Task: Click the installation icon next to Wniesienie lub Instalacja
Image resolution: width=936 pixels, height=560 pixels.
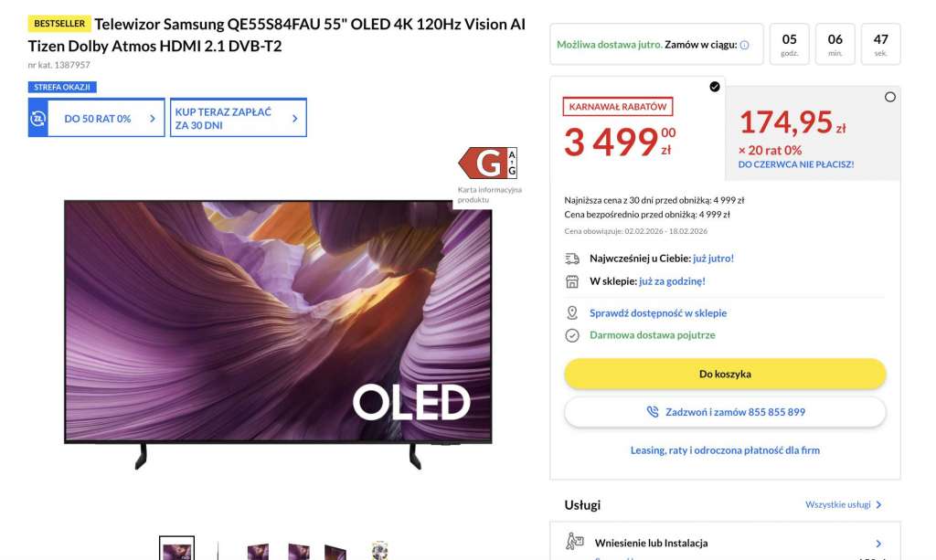Action: 575,541
